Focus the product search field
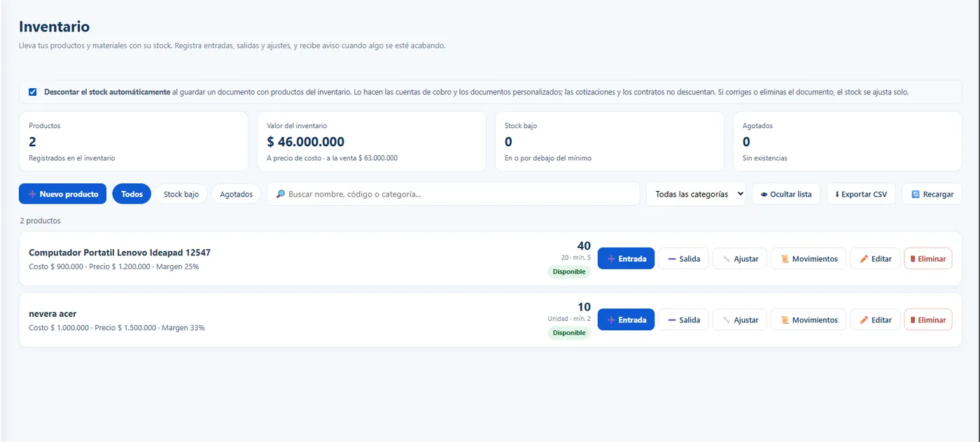Image resolution: width=980 pixels, height=442 pixels. coord(453,194)
